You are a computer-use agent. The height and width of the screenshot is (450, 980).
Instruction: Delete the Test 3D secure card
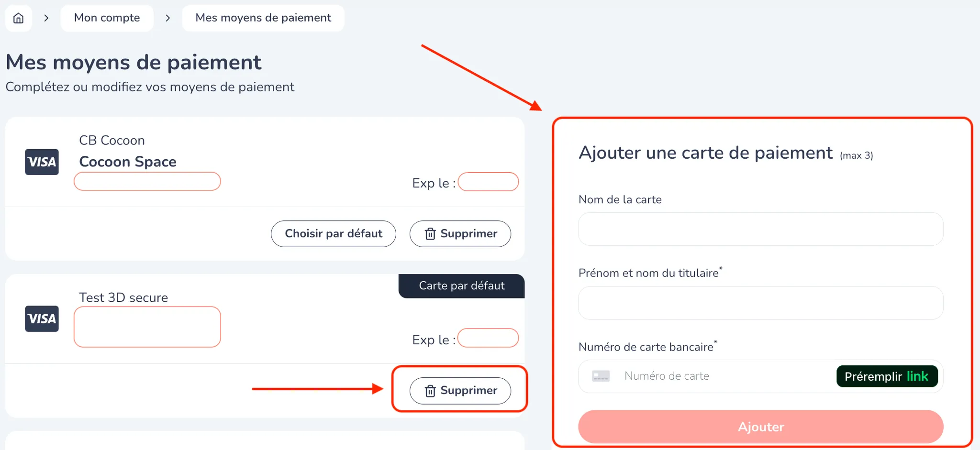(x=460, y=390)
